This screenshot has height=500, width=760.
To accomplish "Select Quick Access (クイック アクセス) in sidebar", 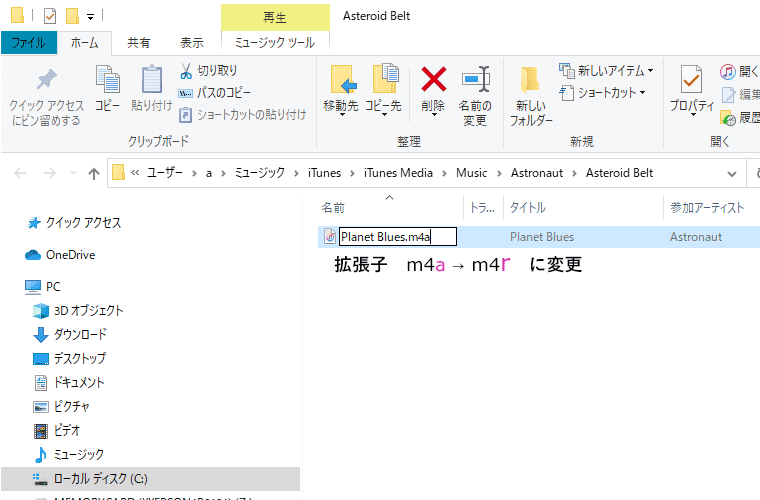I will point(74,223).
